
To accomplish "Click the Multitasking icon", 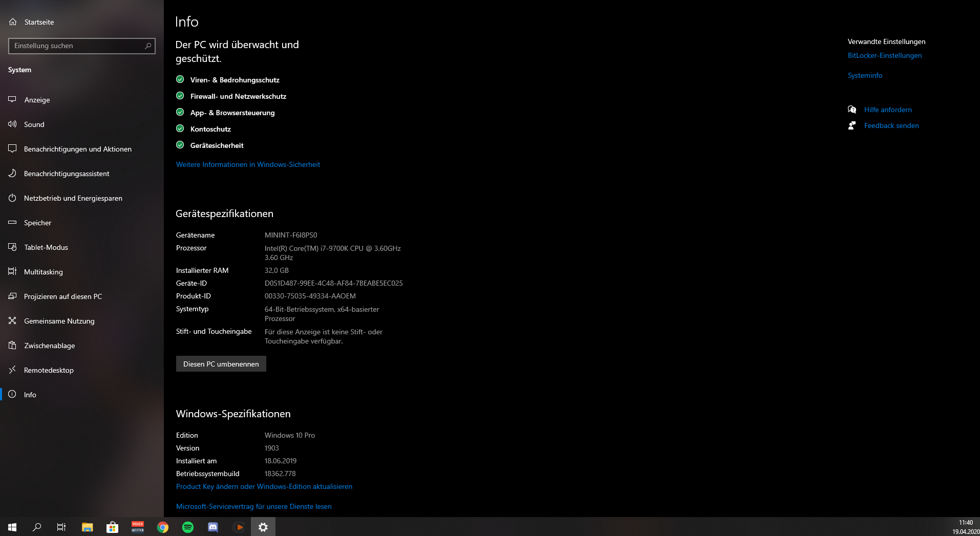I will 12,271.
